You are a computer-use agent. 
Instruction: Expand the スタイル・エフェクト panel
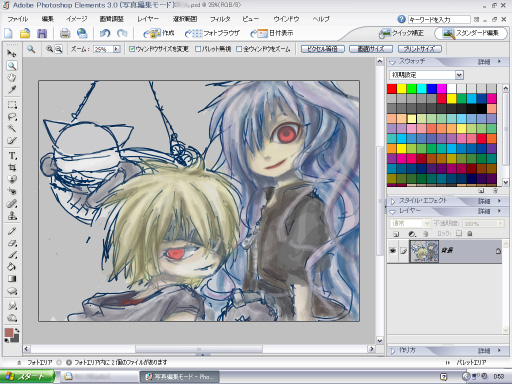[x=392, y=201]
